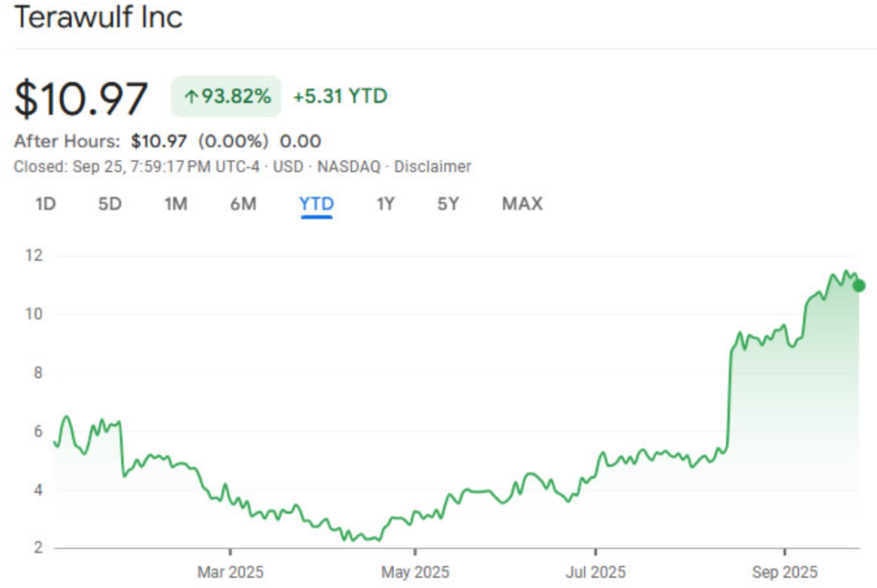The height and width of the screenshot is (588, 877).
Task: Click the Terawulf Inc title
Action: coord(98,18)
